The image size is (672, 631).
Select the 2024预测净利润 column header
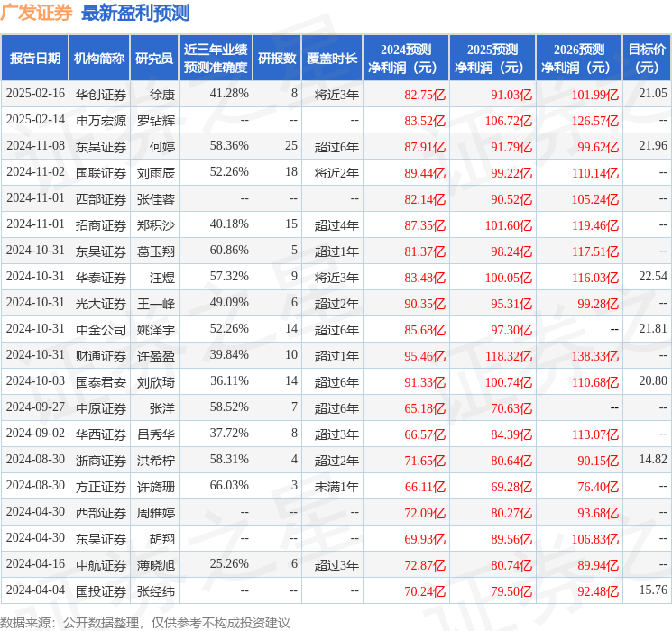406,59
